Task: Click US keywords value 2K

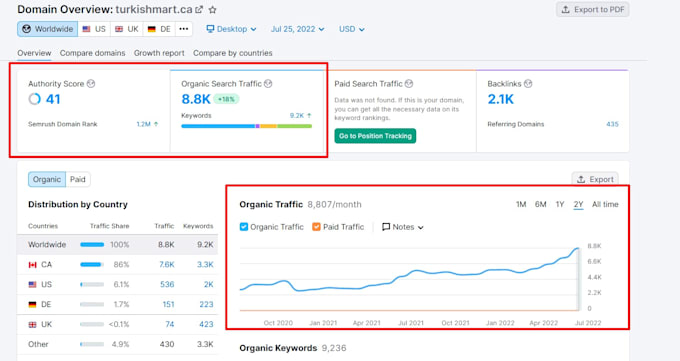Action: click(209, 285)
